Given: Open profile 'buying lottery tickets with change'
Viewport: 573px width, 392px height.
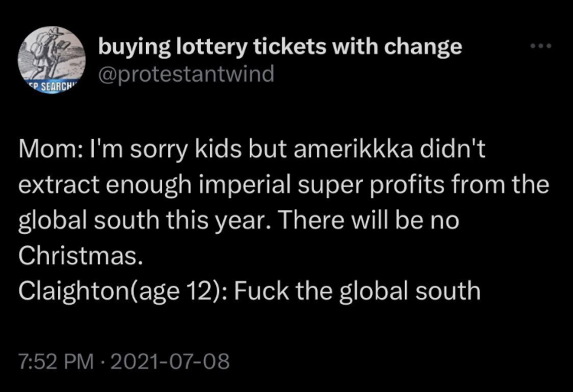Looking at the screenshot, I should (x=280, y=47).
